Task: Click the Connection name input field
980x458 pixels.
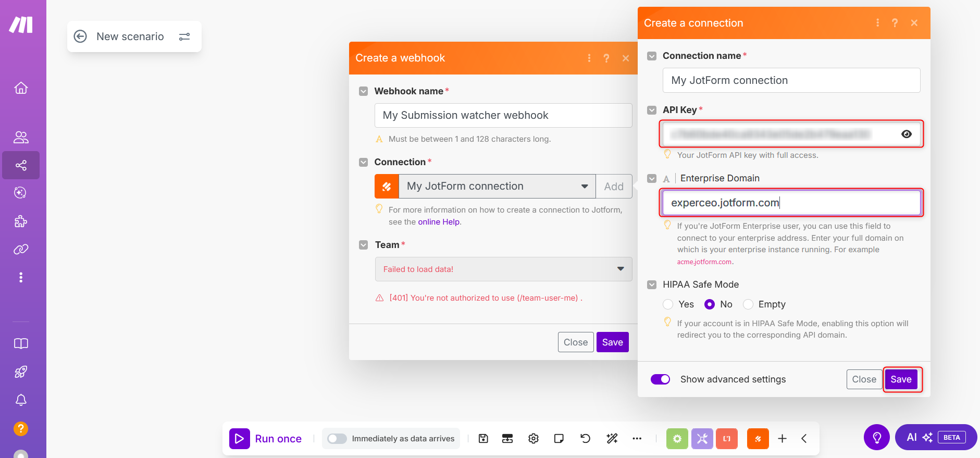Action: 791,80
